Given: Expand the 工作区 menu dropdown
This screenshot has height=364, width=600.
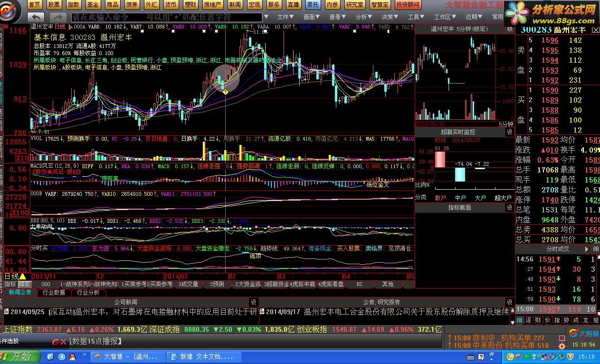Looking at the screenshot, I should point(446,17).
